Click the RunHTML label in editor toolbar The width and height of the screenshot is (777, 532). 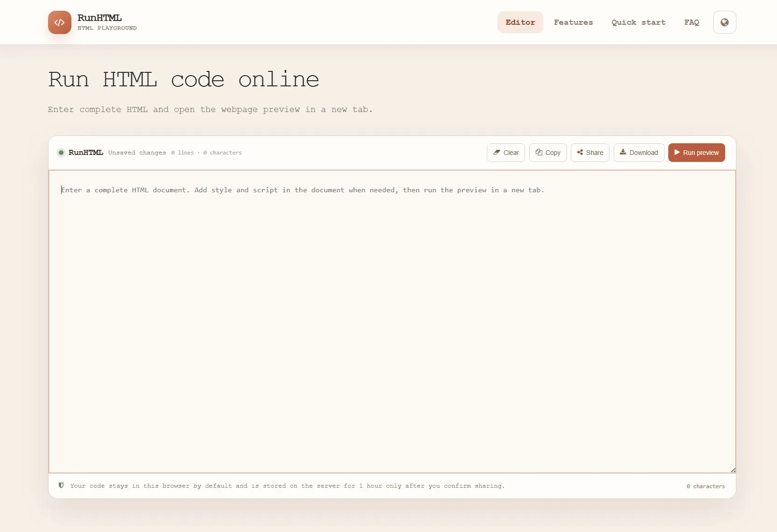click(86, 153)
